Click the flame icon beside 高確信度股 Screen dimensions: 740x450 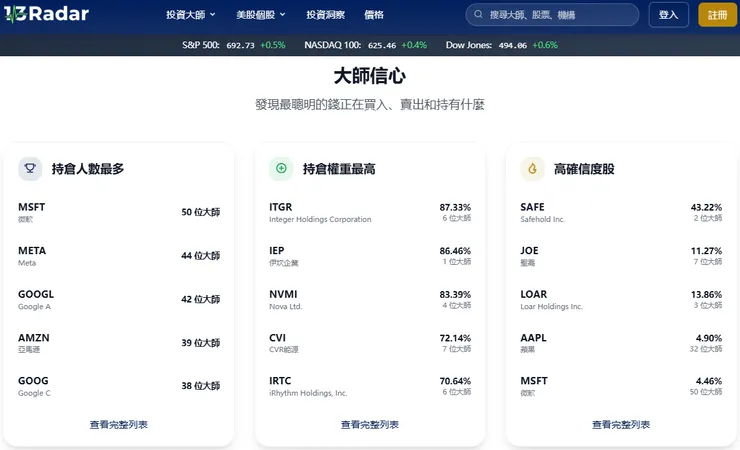click(532, 168)
